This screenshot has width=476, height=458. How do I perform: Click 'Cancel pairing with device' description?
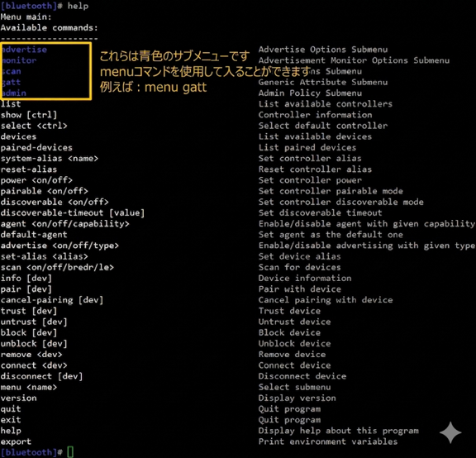(326, 300)
